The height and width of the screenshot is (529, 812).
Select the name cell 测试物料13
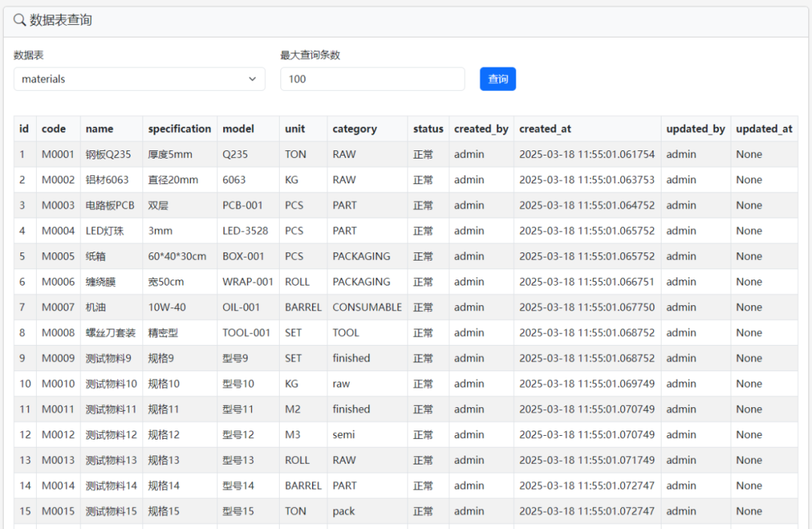coord(111,460)
